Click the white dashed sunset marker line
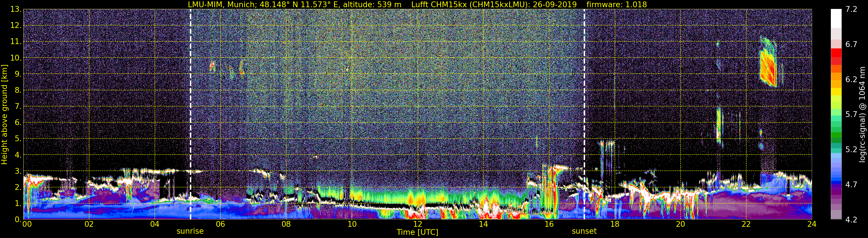 (584, 114)
